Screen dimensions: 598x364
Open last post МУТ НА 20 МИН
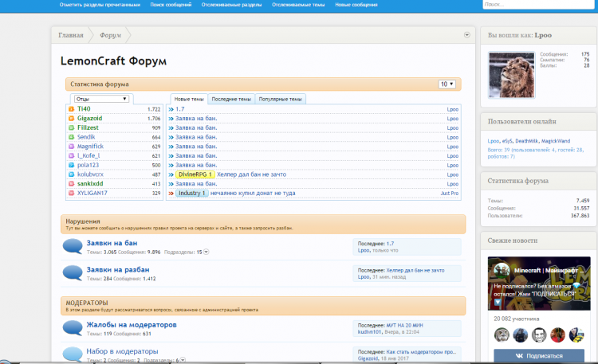point(404,326)
